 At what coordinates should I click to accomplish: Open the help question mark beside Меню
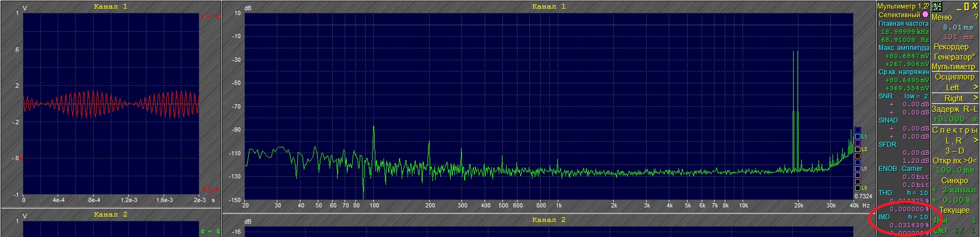[976, 17]
